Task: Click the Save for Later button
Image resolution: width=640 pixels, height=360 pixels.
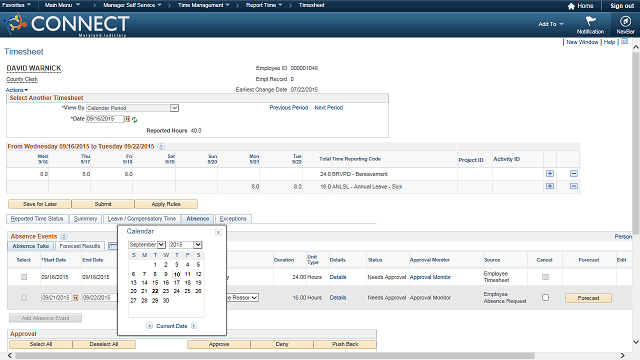Action: coord(40,204)
